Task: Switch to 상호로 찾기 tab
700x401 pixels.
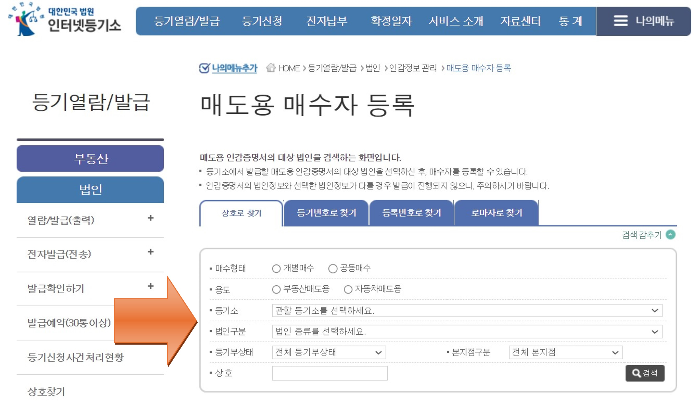Action: pos(241,213)
